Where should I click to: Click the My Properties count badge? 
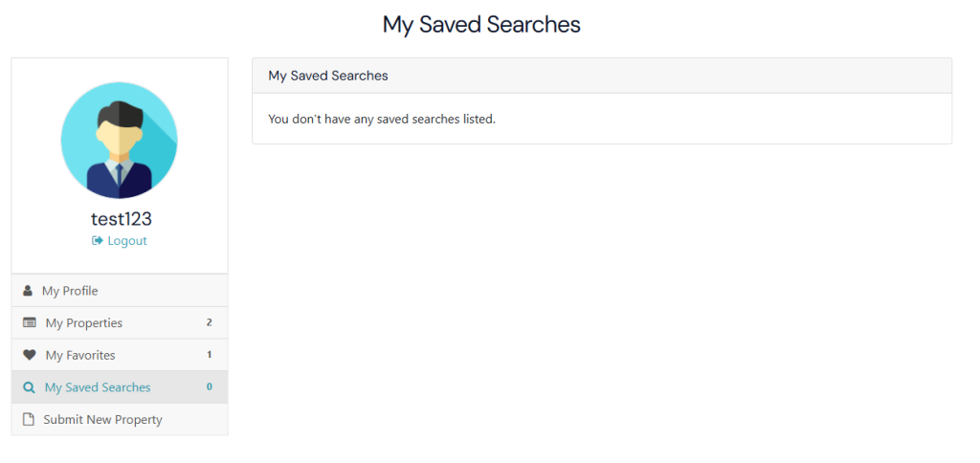[209, 323]
